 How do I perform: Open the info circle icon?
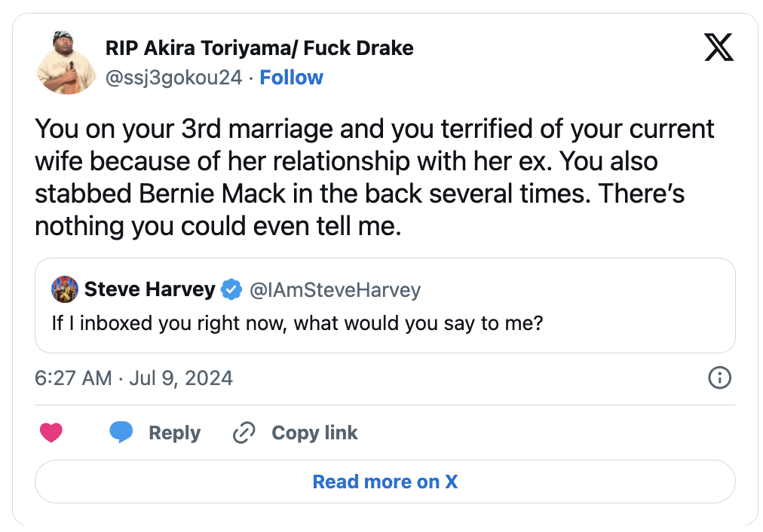[719, 378]
